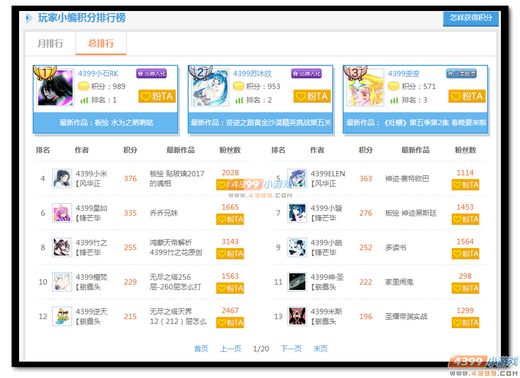Viewport: 520px width, 378px height.
Task: Click 粉TA under fan count 3143
Action: coord(230,254)
